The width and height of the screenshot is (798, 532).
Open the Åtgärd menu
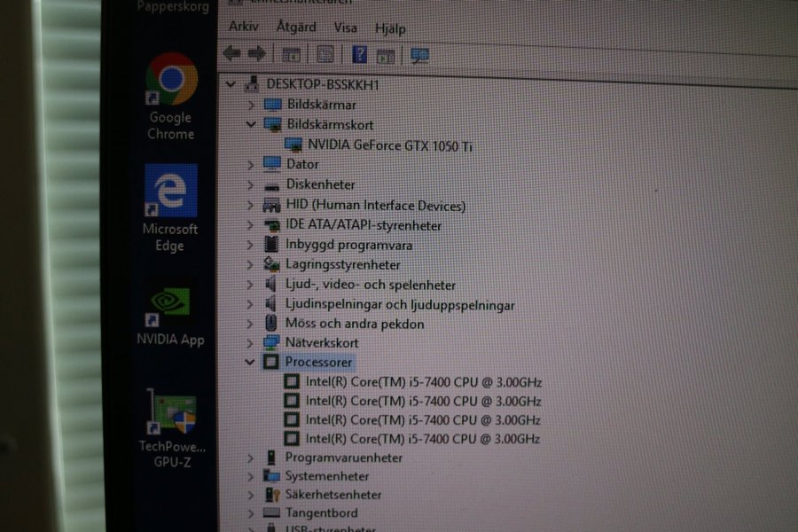click(x=295, y=27)
